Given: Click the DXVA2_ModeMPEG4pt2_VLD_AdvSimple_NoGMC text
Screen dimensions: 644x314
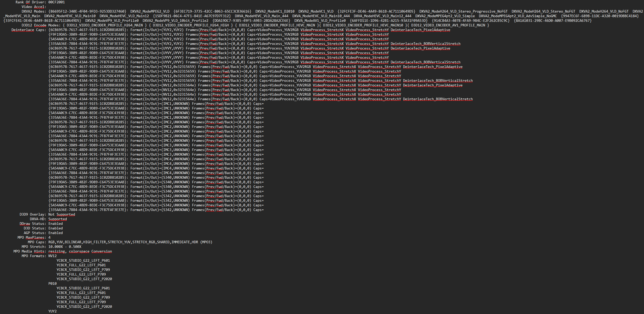Looking at the screenshot, I should tap(518, 16).
